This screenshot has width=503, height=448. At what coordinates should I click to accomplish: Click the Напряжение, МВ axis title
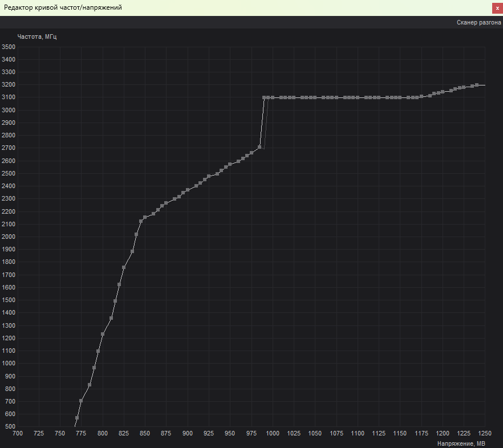[x=461, y=443]
